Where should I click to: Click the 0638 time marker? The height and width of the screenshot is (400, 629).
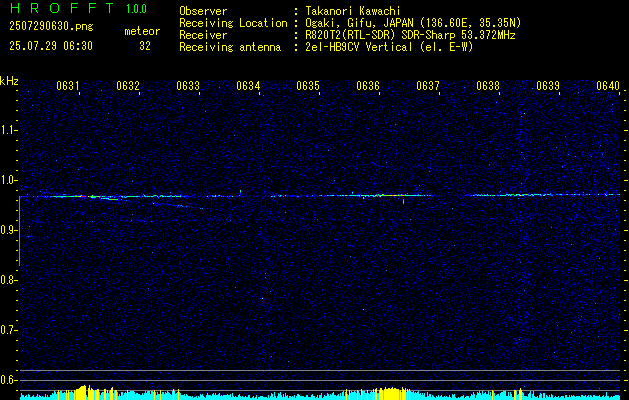tap(488, 86)
